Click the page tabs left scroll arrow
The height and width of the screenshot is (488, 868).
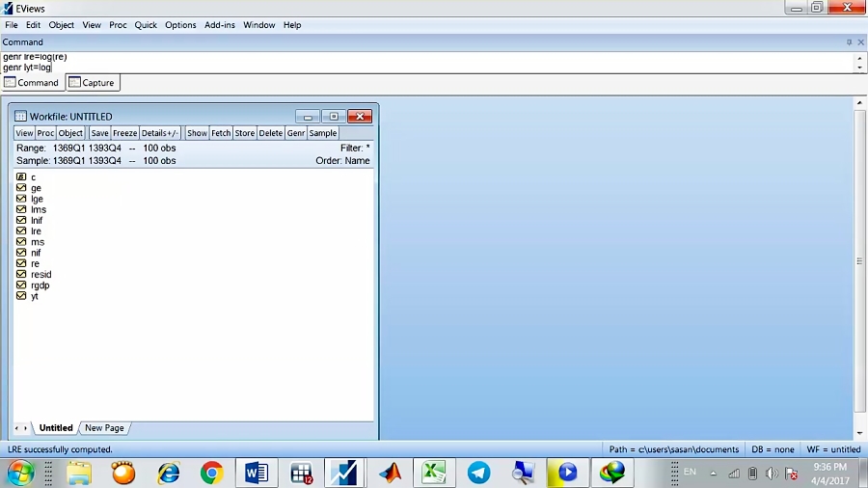pyautogui.click(x=16, y=428)
